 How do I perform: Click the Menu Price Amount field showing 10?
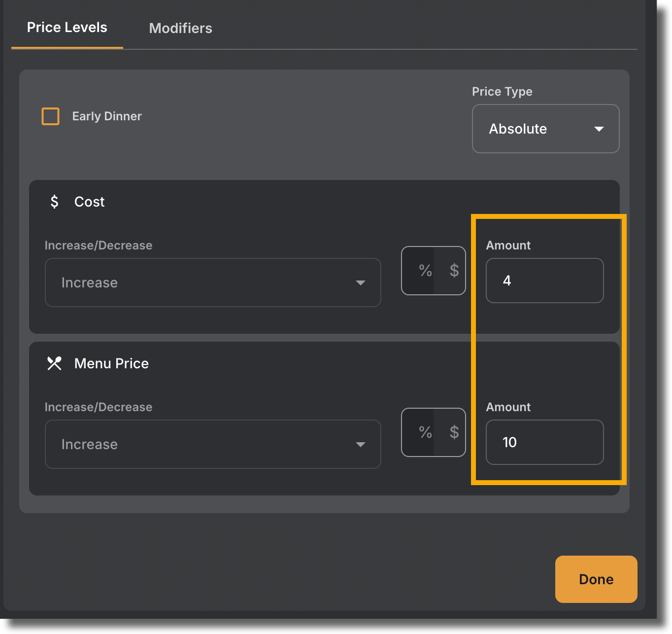(x=544, y=442)
